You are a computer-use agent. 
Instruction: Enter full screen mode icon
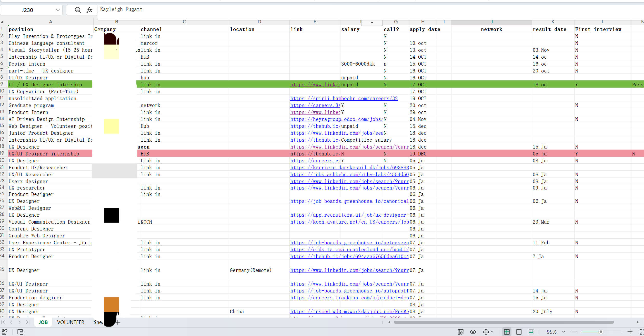point(641,332)
